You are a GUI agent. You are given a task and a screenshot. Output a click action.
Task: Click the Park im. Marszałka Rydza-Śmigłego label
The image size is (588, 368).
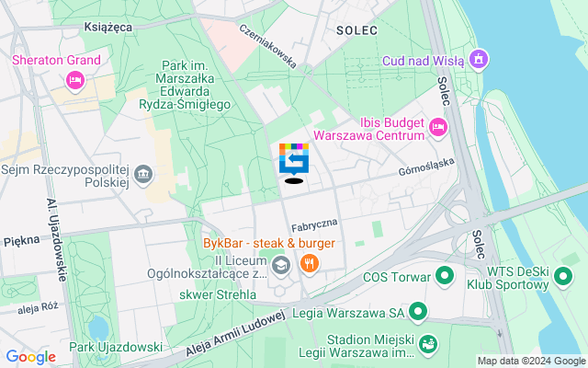pyautogui.click(x=185, y=86)
